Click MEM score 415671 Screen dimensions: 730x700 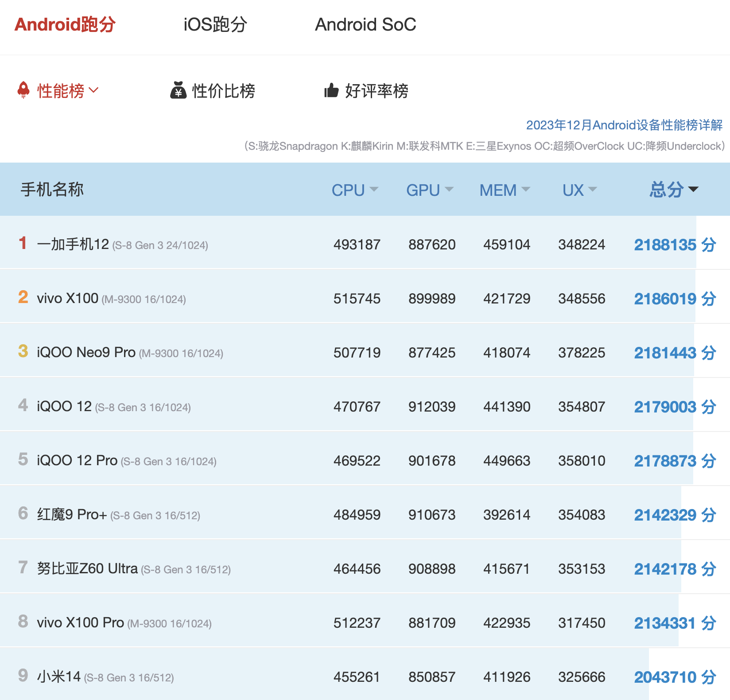click(x=507, y=569)
